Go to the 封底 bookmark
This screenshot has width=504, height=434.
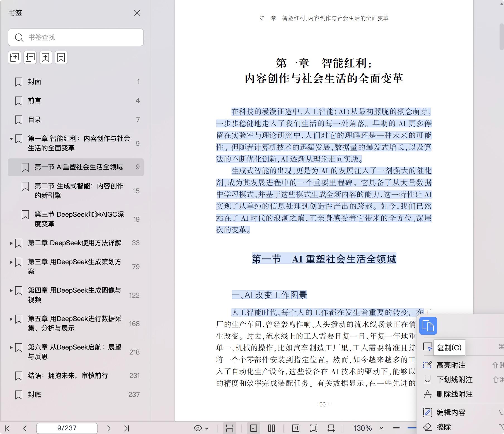[76, 395]
